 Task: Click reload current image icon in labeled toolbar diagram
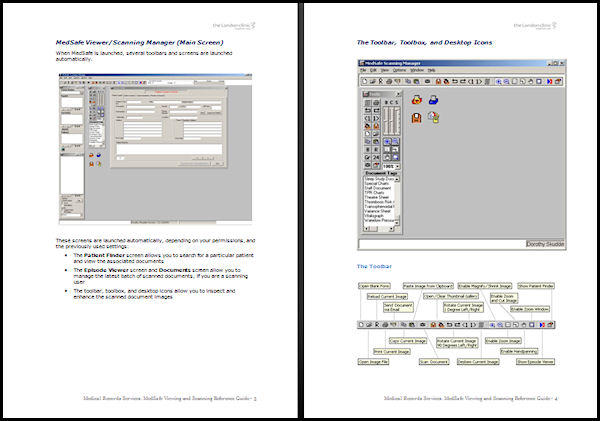pos(377,325)
